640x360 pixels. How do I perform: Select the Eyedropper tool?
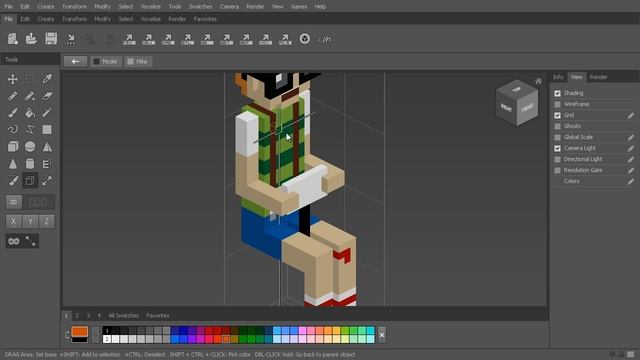click(x=47, y=78)
